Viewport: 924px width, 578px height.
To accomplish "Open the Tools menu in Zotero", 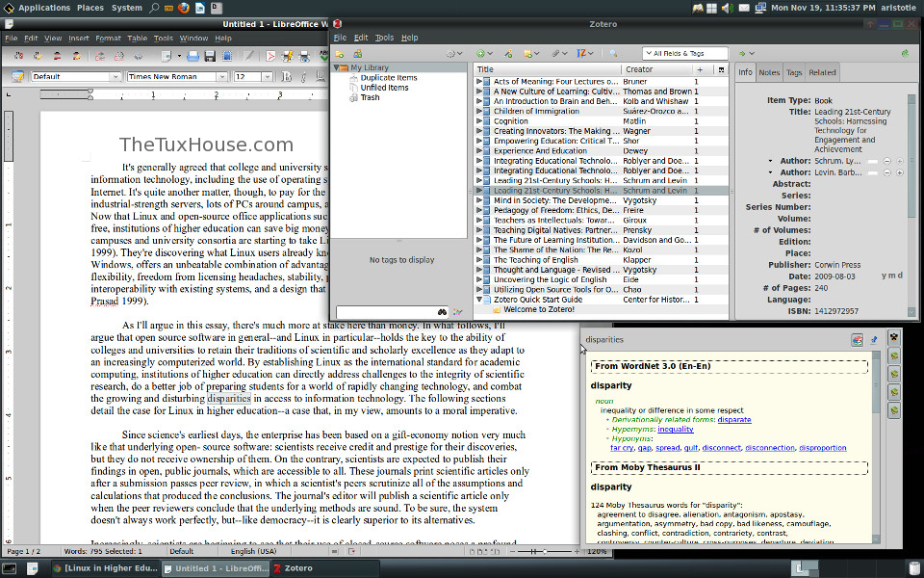I will pos(384,38).
